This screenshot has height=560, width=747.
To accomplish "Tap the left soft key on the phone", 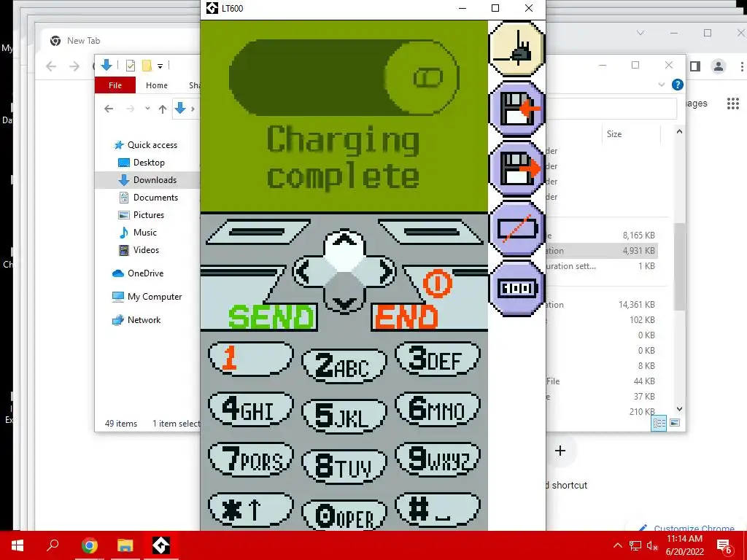I will (258, 232).
